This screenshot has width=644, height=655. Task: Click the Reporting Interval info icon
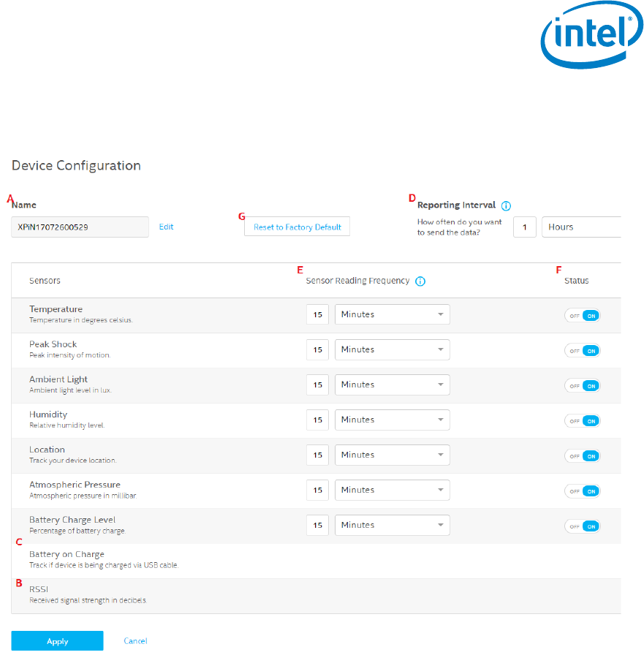(x=507, y=205)
